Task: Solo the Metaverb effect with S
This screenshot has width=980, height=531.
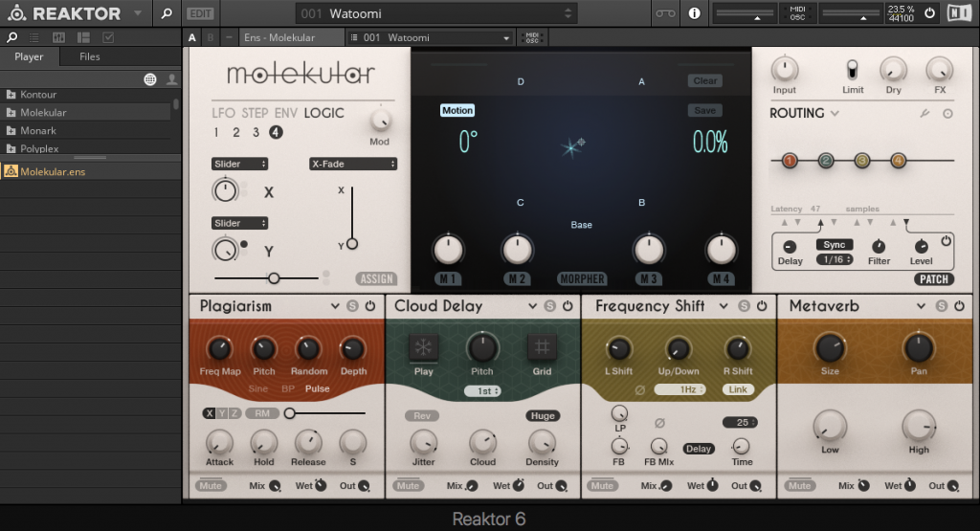Action: 942,305
